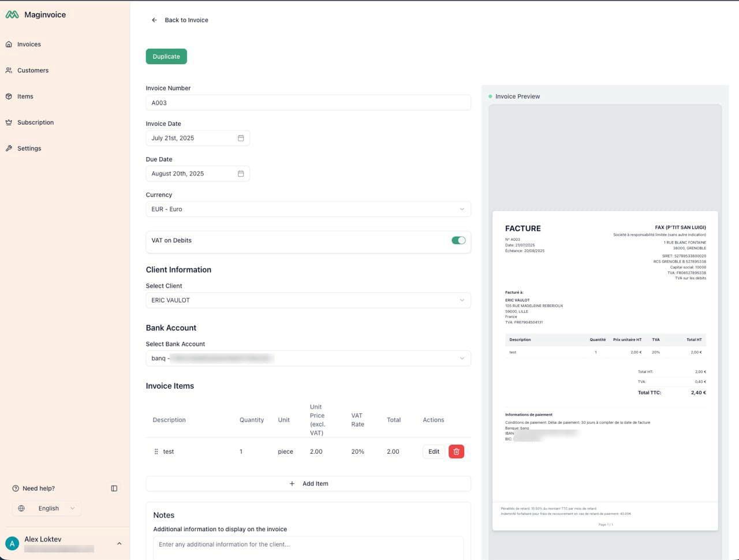Go Back to Invoice link
The image size is (739, 560).
(x=186, y=20)
